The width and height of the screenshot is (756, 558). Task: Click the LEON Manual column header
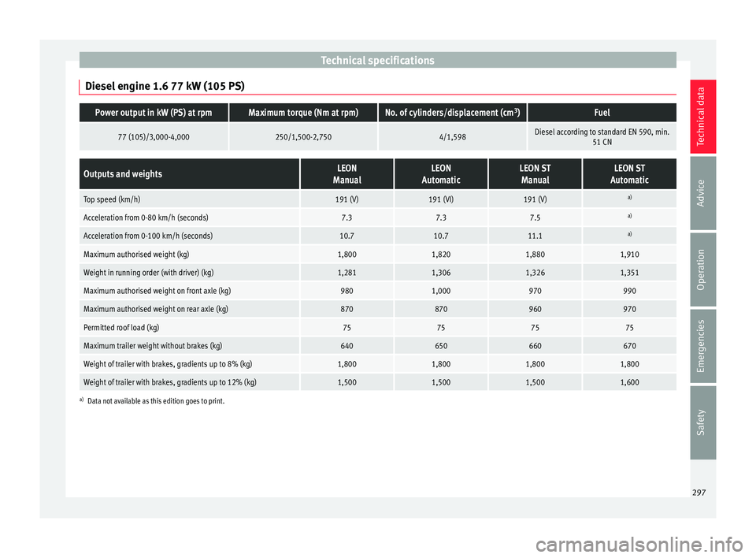(x=346, y=173)
